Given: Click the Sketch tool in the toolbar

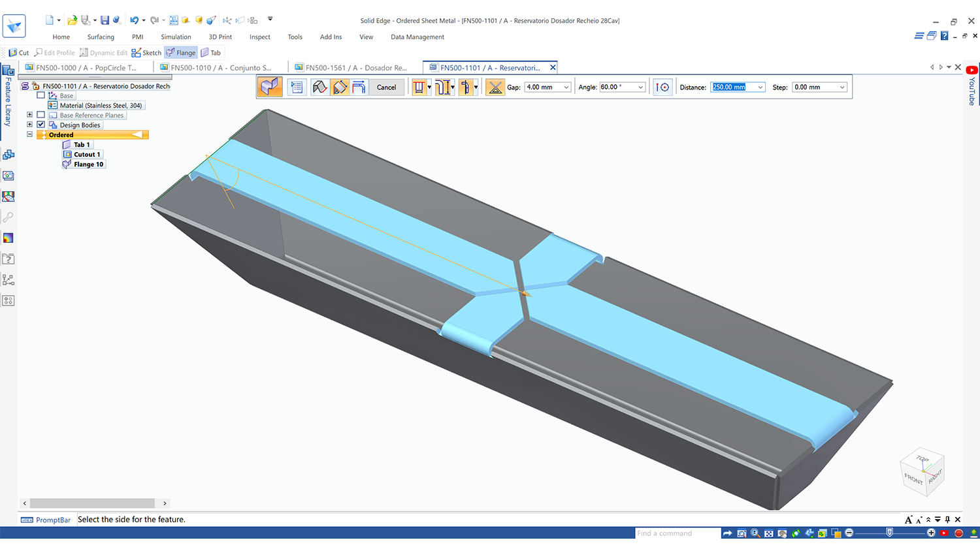Looking at the screenshot, I should click(146, 53).
